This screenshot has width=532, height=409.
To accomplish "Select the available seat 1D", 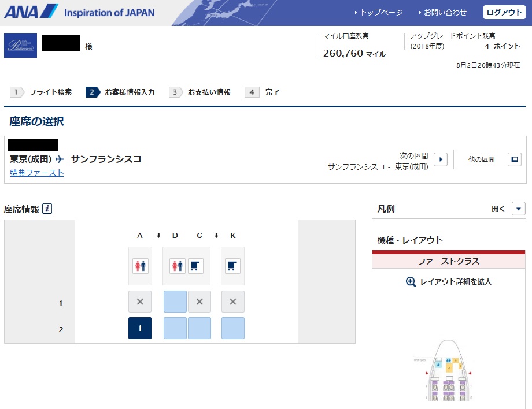I will 175,301.
